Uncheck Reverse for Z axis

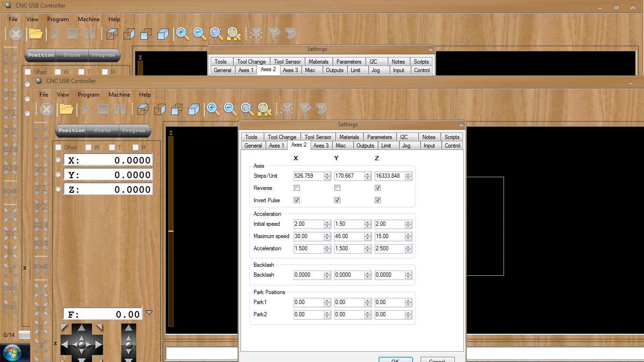click(378, 188)
